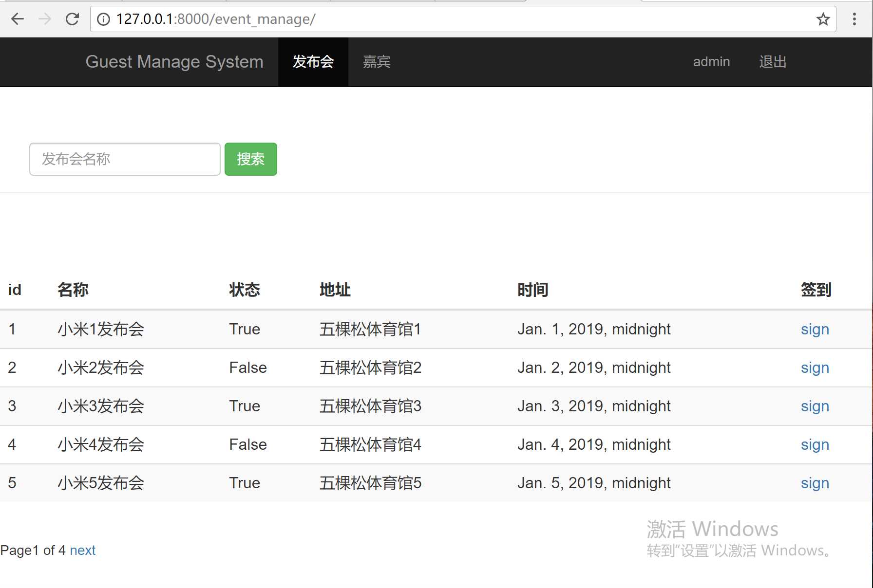Sign in for 小米2发布会
This screenshot has width=873, height=588.
[815, 368]
